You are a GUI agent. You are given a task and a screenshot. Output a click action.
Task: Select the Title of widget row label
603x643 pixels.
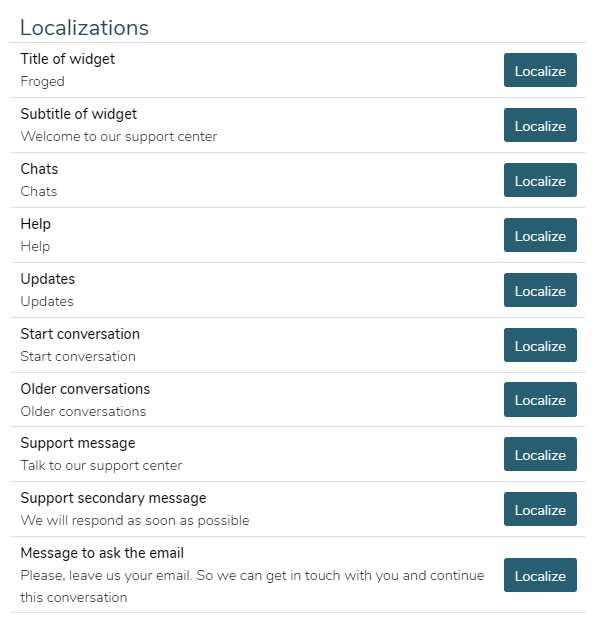click(x=68, y=59)
